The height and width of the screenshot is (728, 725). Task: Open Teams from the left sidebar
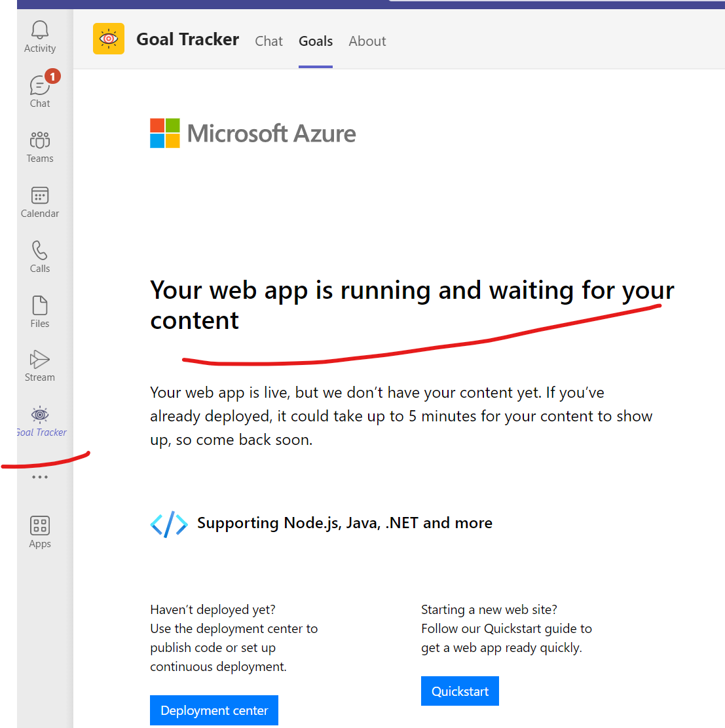(x=40, y=139)
